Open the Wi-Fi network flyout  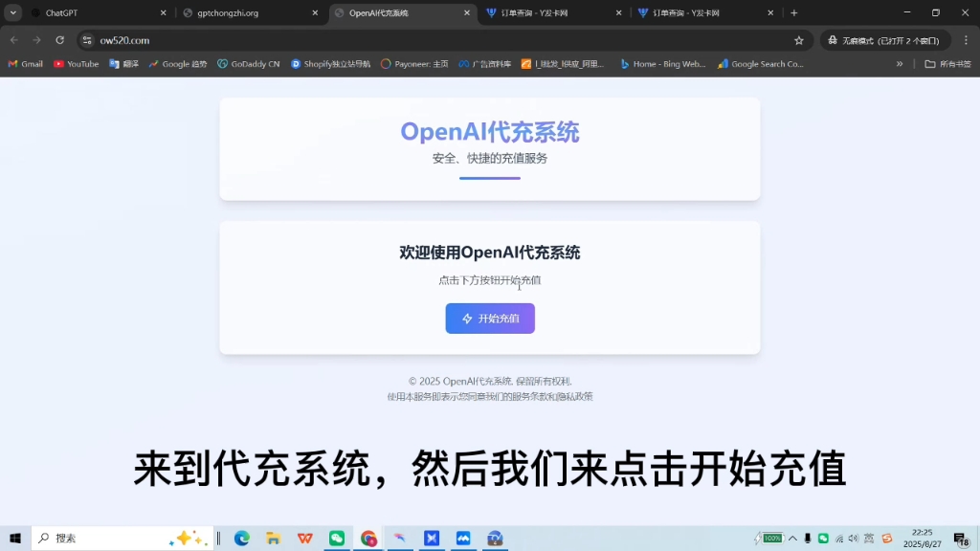point(839,538)
